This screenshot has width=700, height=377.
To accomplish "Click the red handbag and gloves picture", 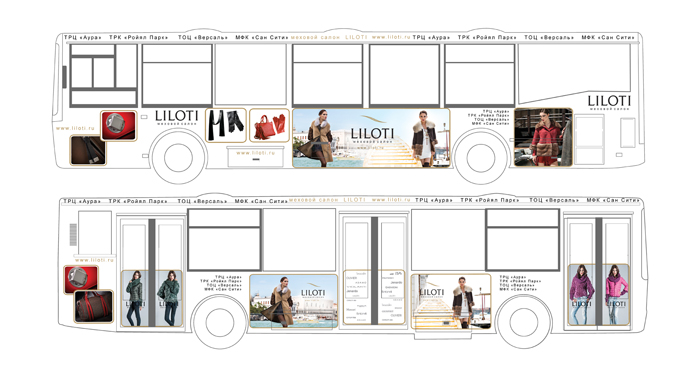I will (x=269, y=126).
